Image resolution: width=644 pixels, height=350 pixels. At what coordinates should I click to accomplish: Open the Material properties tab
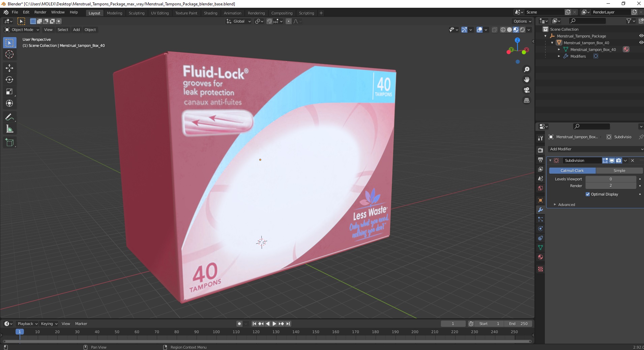click(540, 257)
